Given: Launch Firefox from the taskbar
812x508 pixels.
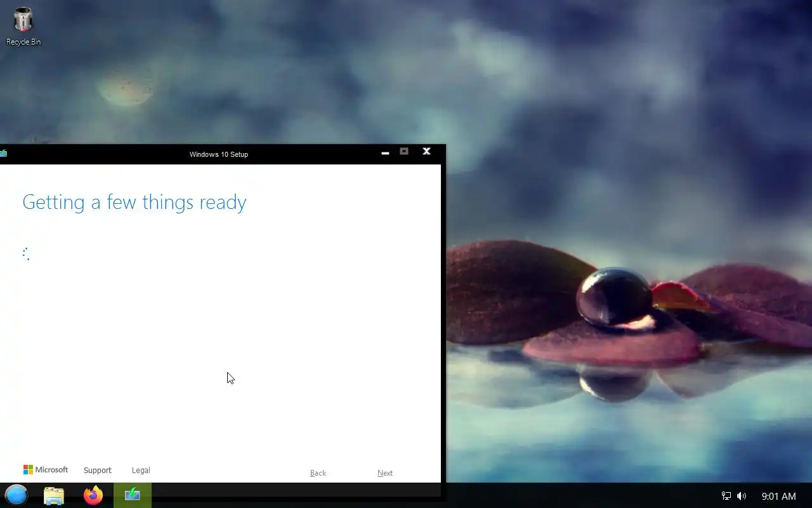Looking at the screenshot, I should pyautogui.click(x=93, y=495).
